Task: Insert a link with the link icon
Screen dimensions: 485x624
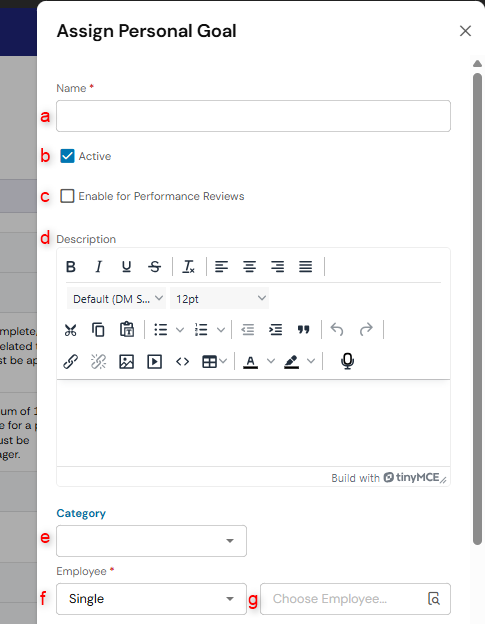Action: pos(70,361)
